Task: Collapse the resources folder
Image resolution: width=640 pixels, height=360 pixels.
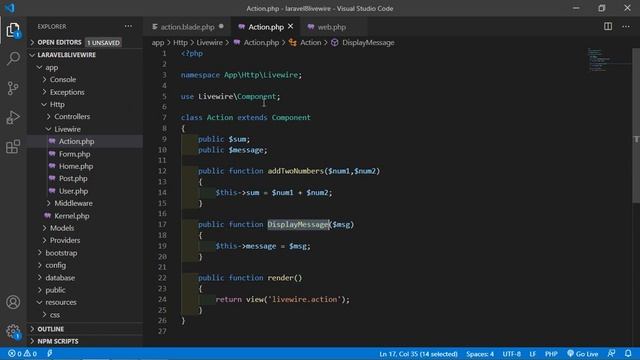Action: coord(61,302)
